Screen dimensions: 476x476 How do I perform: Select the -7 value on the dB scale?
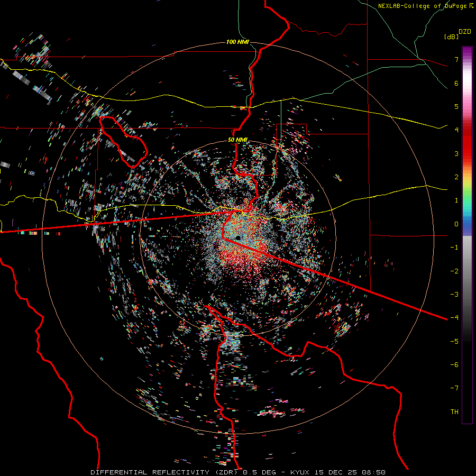[x=454, y=388]
